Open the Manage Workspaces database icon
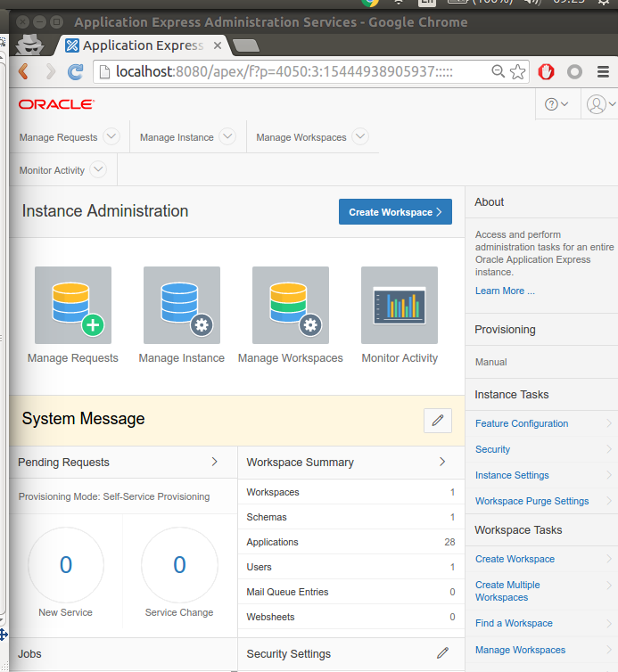Screen dimensions: 618x672 [291, 305]
